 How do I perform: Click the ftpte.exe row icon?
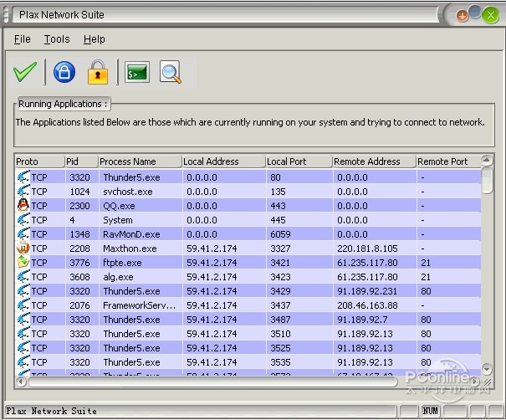point(23,263)
